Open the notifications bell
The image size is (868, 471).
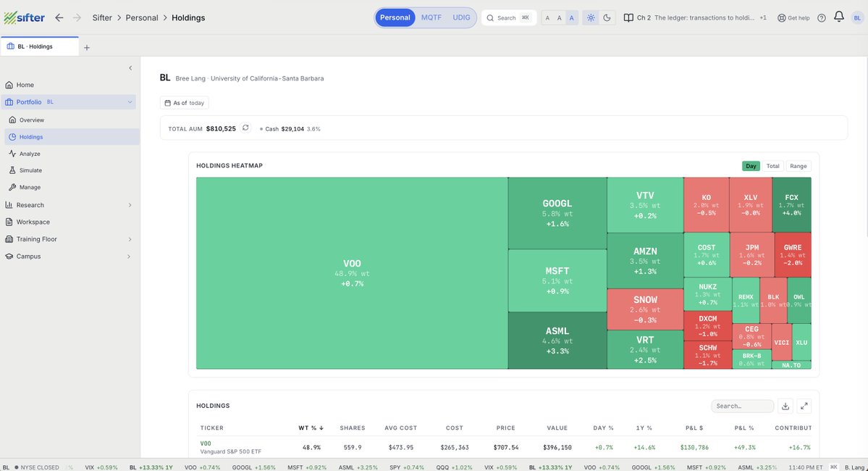(x=838, y=17)
